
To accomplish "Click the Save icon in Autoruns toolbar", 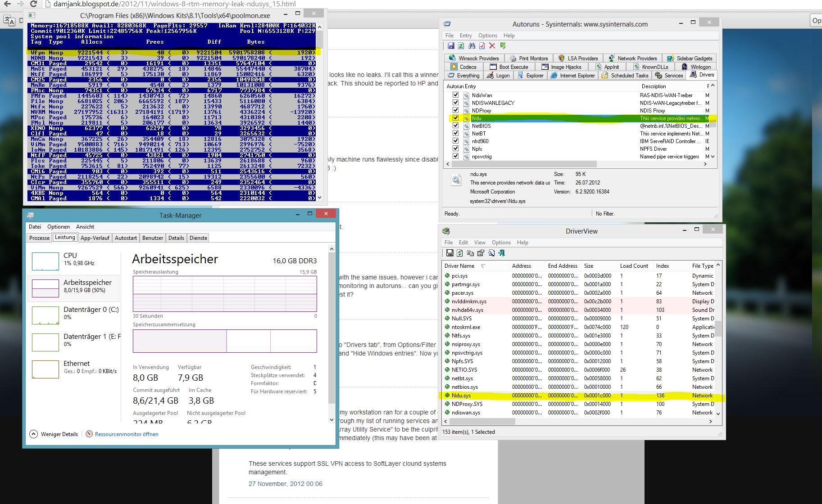I will (451, 46).
